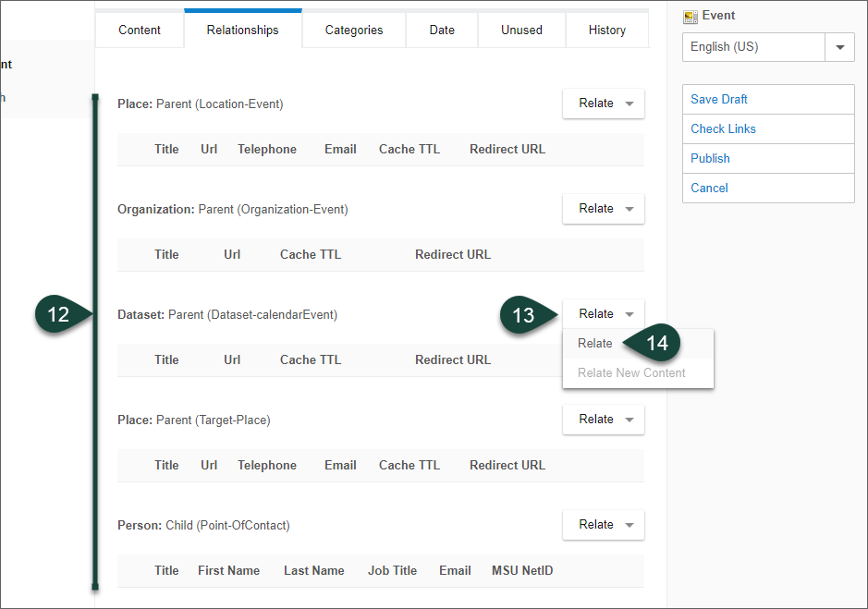Click the Event content type icon

(691, 17)
